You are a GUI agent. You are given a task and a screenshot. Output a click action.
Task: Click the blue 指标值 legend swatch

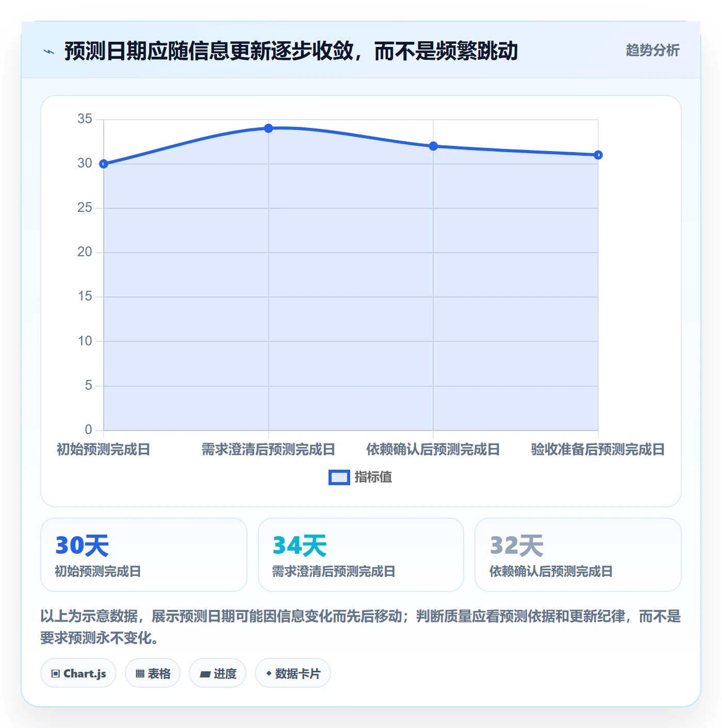[339, 477]
